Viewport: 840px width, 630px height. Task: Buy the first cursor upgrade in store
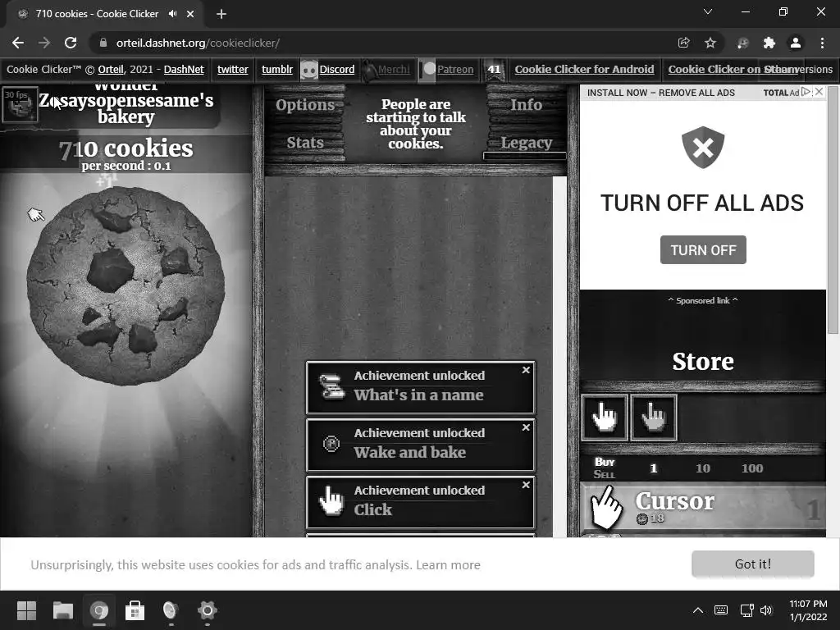pyautogui.click(x=605, y=418)
